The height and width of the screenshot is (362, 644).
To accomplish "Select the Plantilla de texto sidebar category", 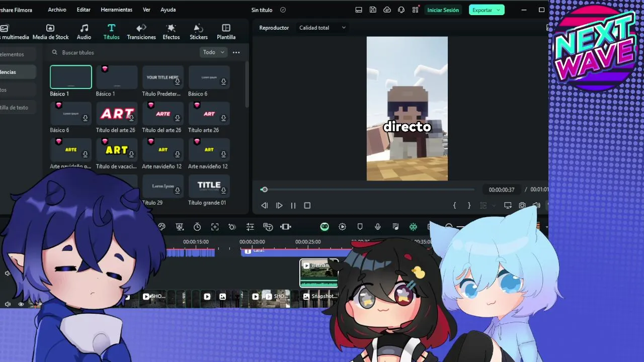I will (x=14, y=107).
